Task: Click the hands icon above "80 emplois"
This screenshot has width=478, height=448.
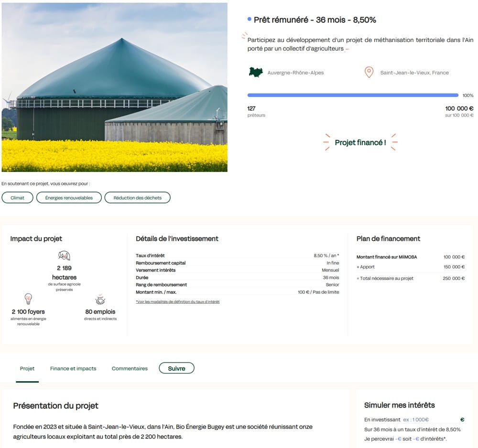Action: click(100, 299)
